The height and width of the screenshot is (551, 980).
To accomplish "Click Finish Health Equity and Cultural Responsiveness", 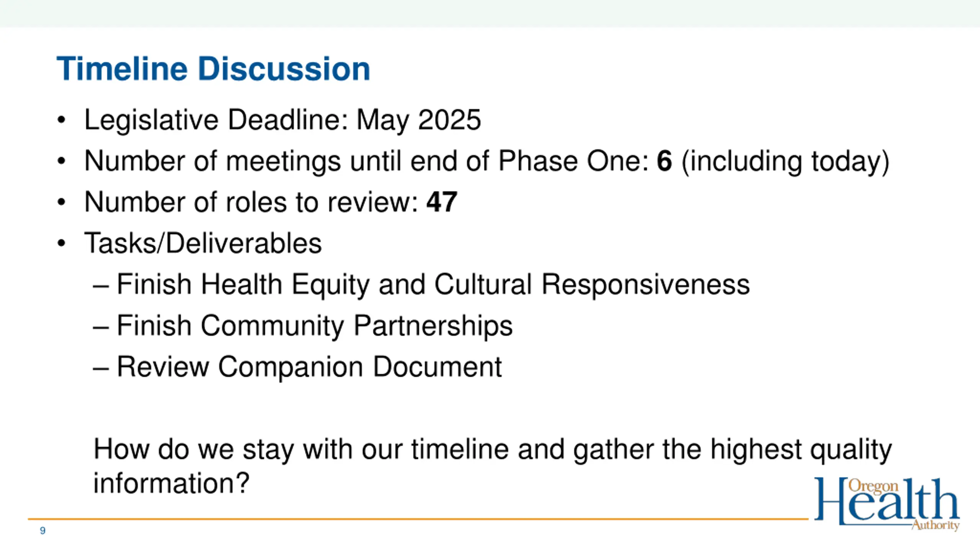I will click(433, 285).
